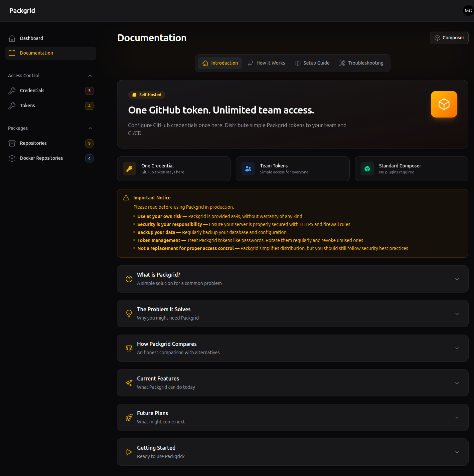Click the Docker Repositories count badge 4
474x476 pixels.
[x=89, y=158]
